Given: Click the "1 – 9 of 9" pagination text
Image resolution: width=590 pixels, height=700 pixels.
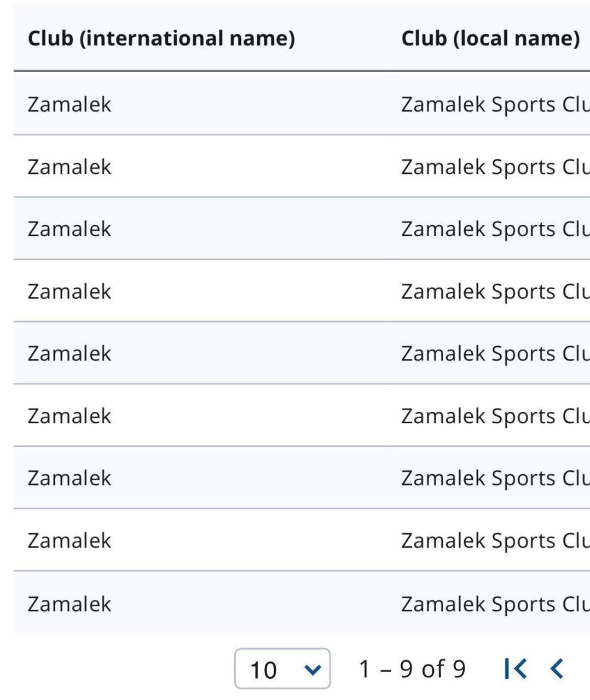Looking at the screenshot, I should (412, 669).
